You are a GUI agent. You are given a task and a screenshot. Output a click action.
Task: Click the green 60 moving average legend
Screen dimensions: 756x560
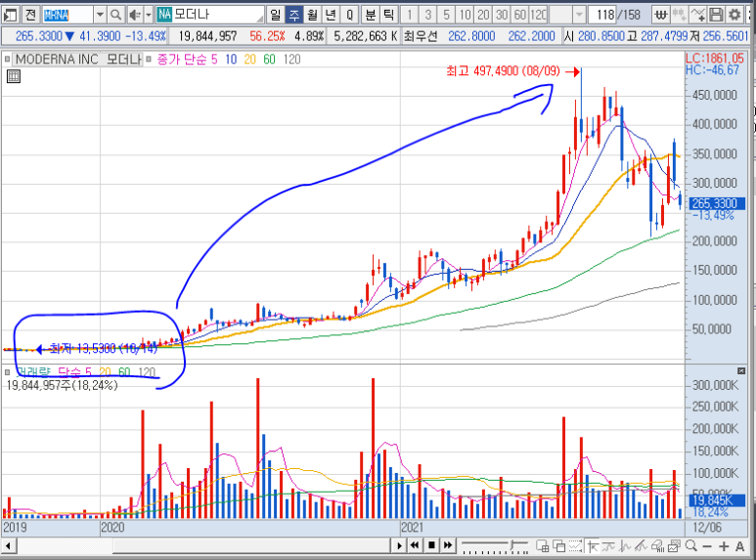269,60
